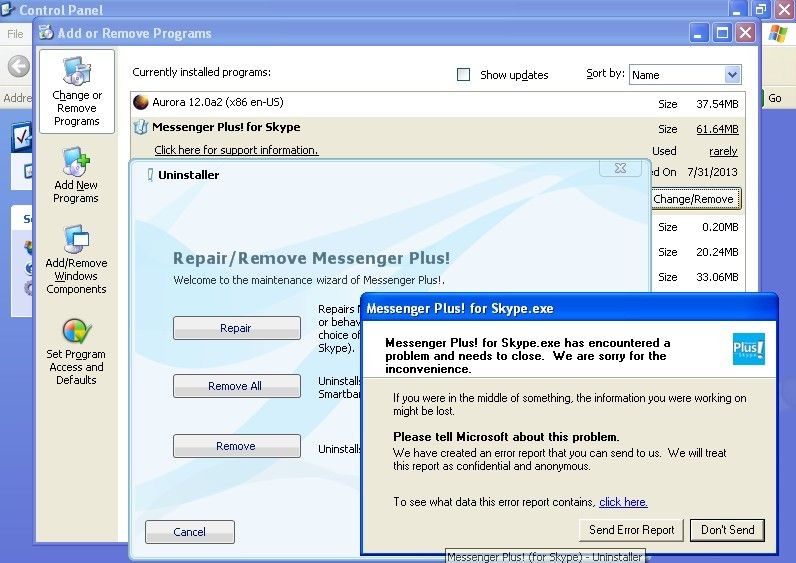The image size is (796, 563).
Task: Click the 37.54MB size value
Action: 717,104
